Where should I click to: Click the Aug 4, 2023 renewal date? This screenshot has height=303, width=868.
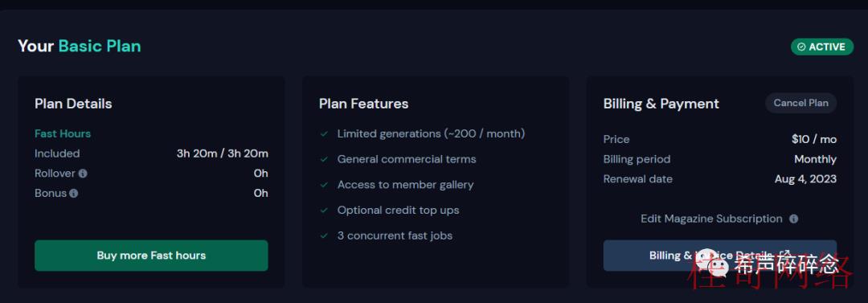805,179
